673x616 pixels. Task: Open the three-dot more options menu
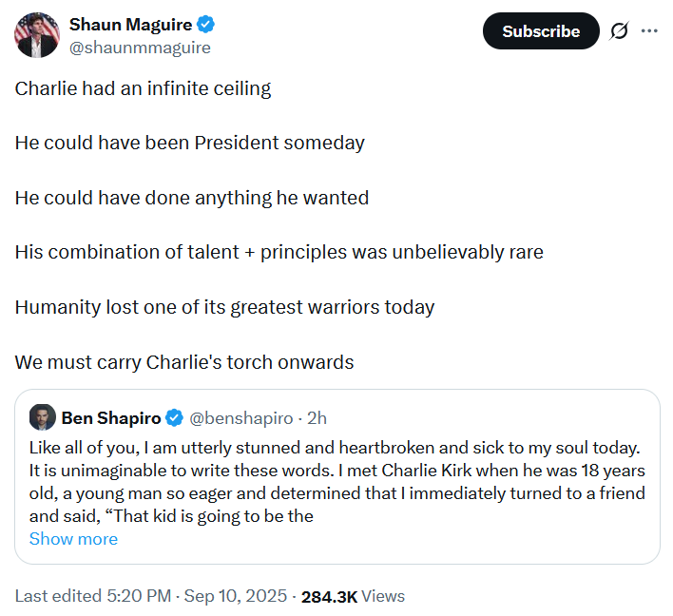click(649, 31)
